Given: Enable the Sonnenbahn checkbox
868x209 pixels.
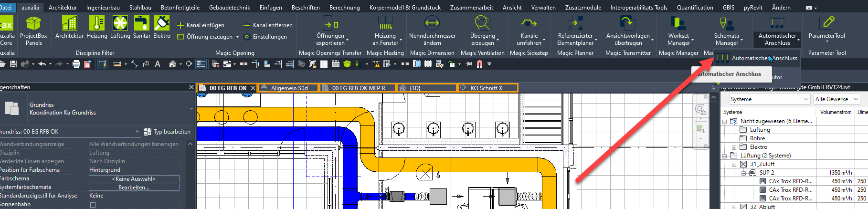Looking at the screenshot, I should coord(93,205).
